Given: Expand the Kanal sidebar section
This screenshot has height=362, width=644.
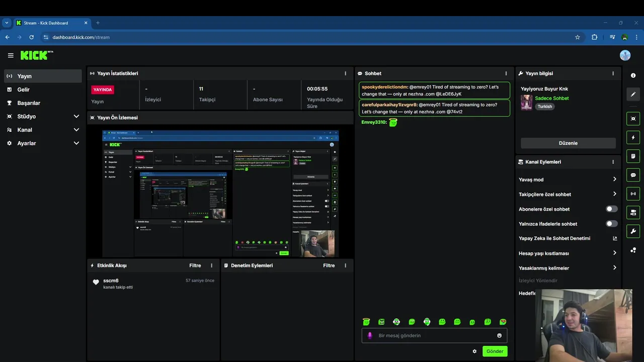Looking at the screenshot, I should coord(76,130).
